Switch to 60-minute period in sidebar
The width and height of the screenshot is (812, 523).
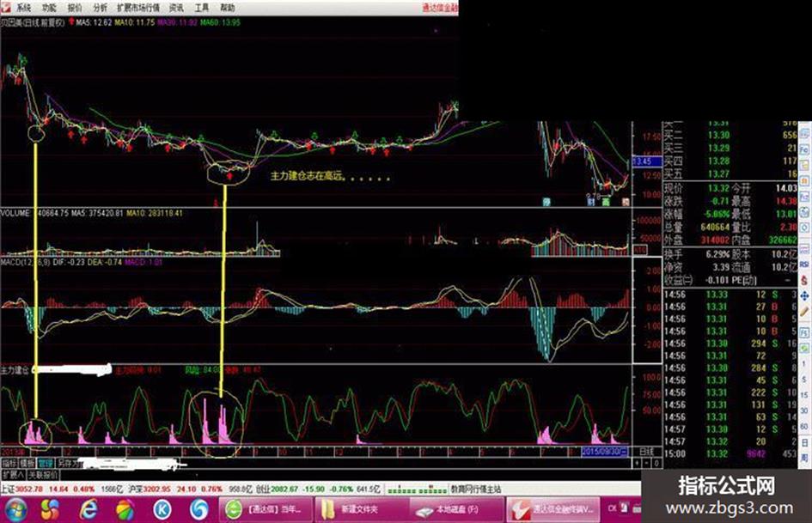[x=805, y=426]
